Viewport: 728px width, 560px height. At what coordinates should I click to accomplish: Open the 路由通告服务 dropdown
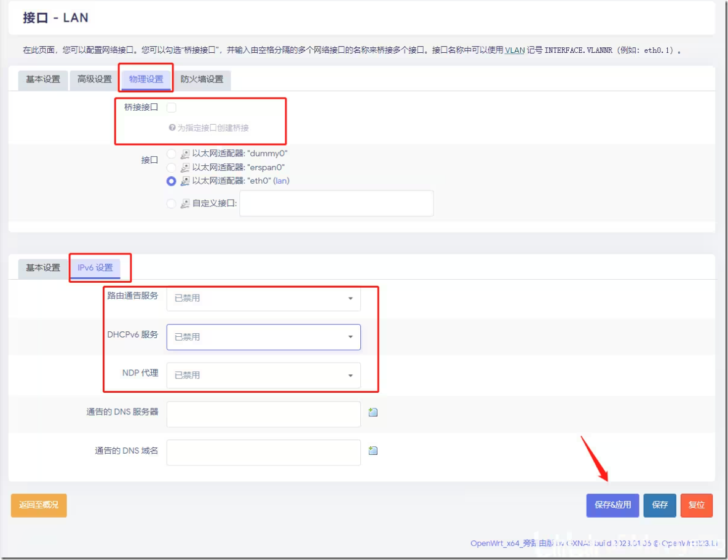coord(264,298)
